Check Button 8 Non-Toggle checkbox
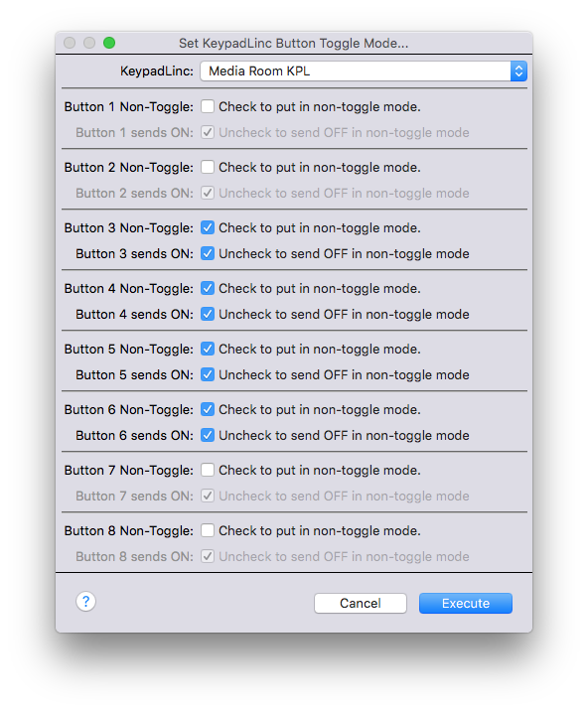The width and height of the screenshot is (588, 712). 208,530
